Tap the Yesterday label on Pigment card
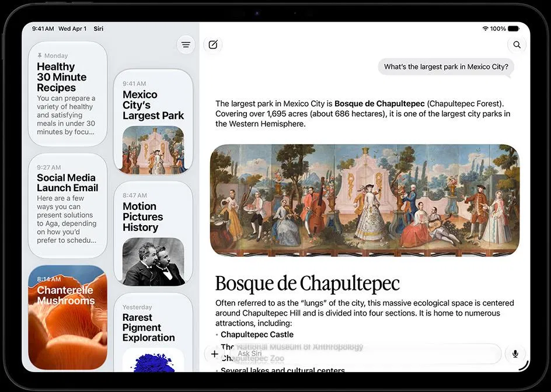Viewport: 551px width, 392px height. pyautogui.click(x=137, y=307)
